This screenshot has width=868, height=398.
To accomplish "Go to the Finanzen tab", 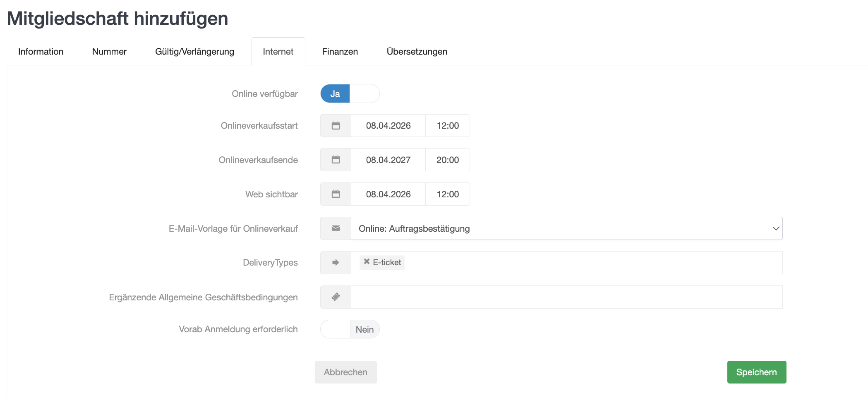I will pos(340,52).
